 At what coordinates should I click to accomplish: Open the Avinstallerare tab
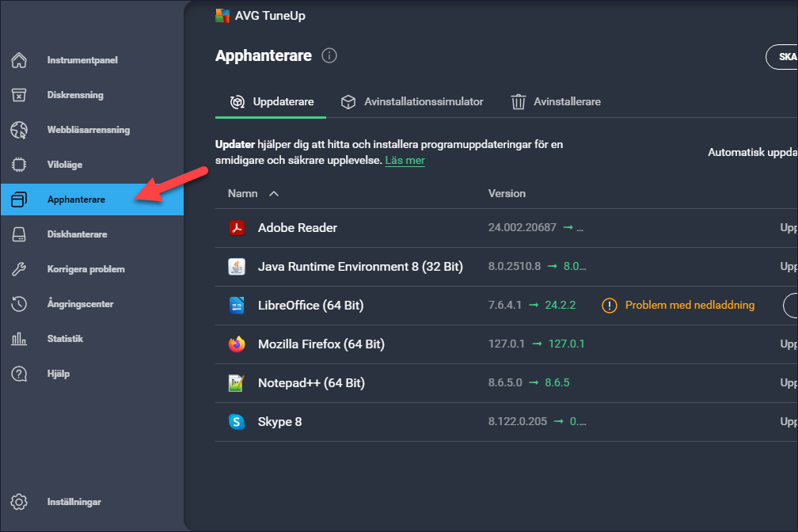click(x=556, y=102)
